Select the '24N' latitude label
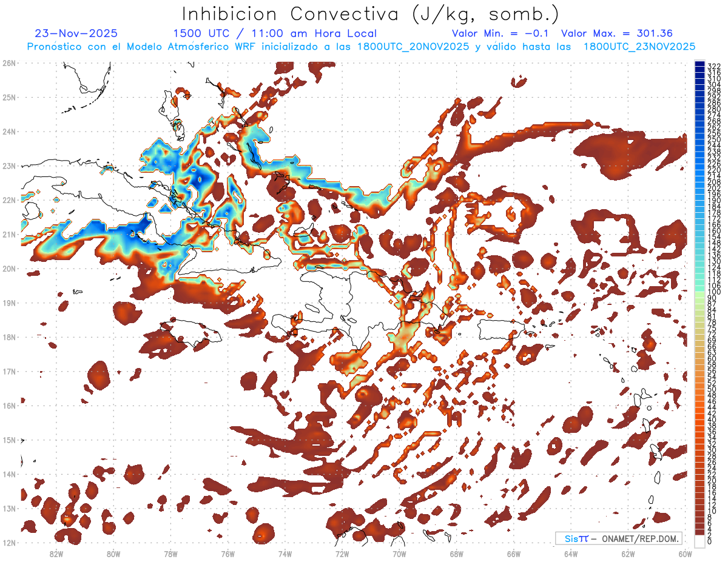 click(x=9, y=132)
